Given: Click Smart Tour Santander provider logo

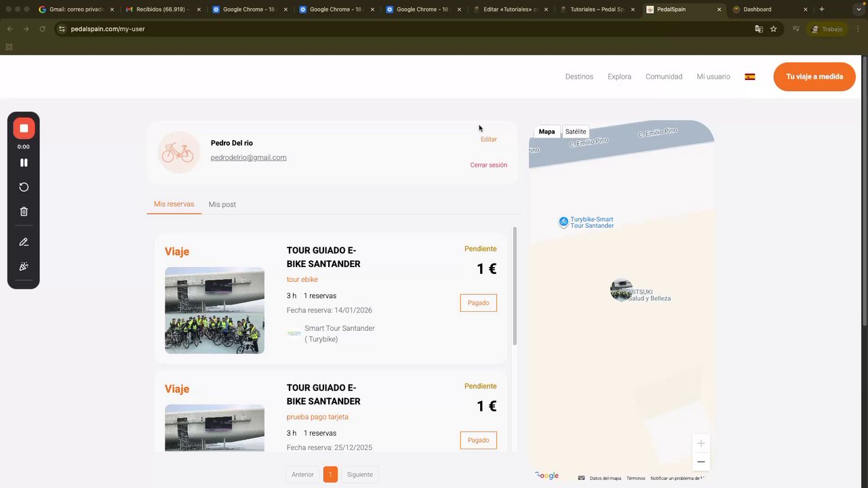Looking at the screenshot, I should pyautogui.click(x=294, y=333).
